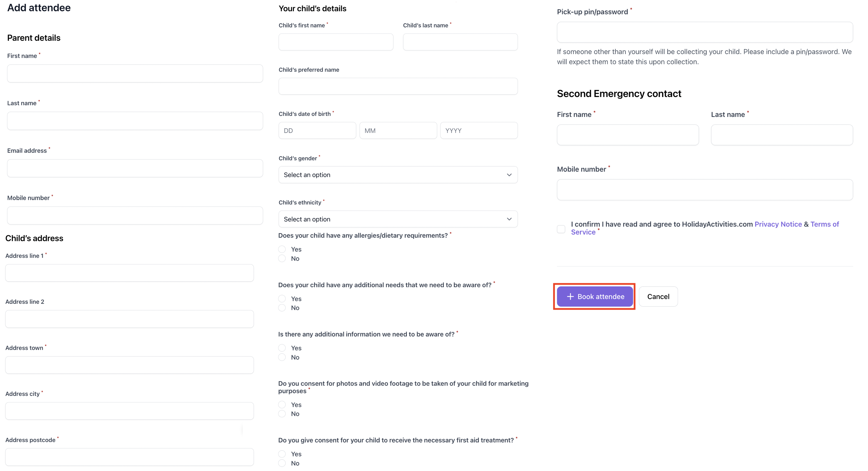
Task: Choose Yes for photos and video consent
Action: tap(282, 405)
